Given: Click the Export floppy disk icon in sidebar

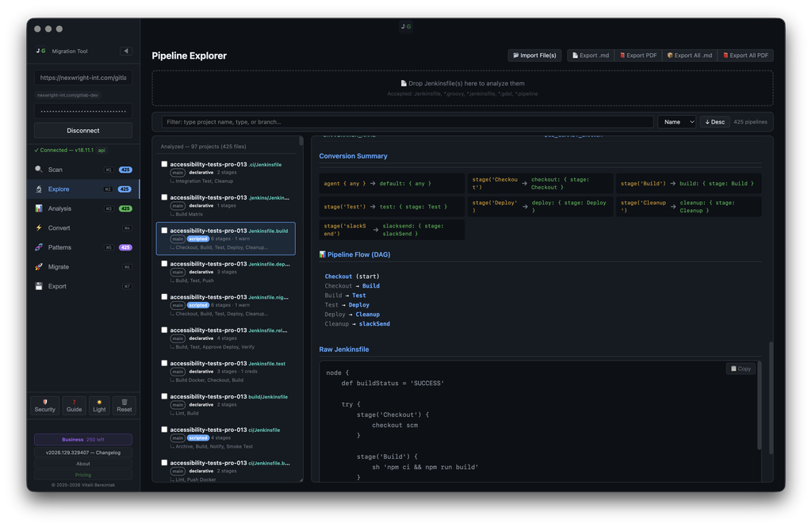Looking at the screenshot, I should click(x=39, y=286).
